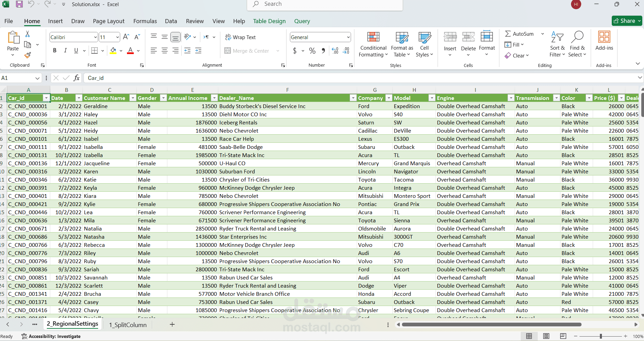Toggle Bold formatting
Screen dimensions: 644x341
[55, 51]
